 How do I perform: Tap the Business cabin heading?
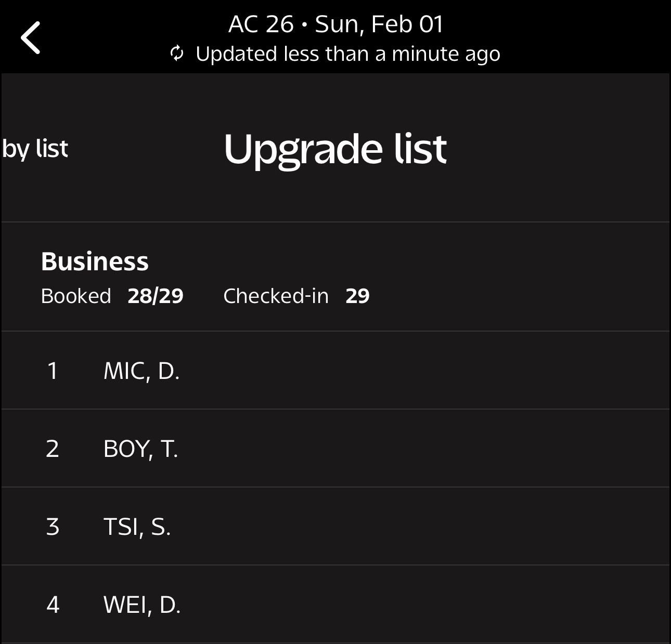coord(95,261)
